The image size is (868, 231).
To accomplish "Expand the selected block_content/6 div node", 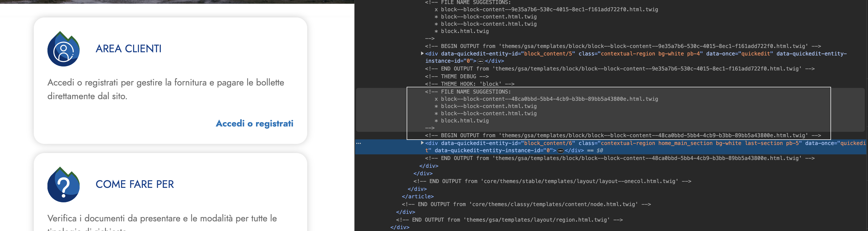I will coord(422,143).
